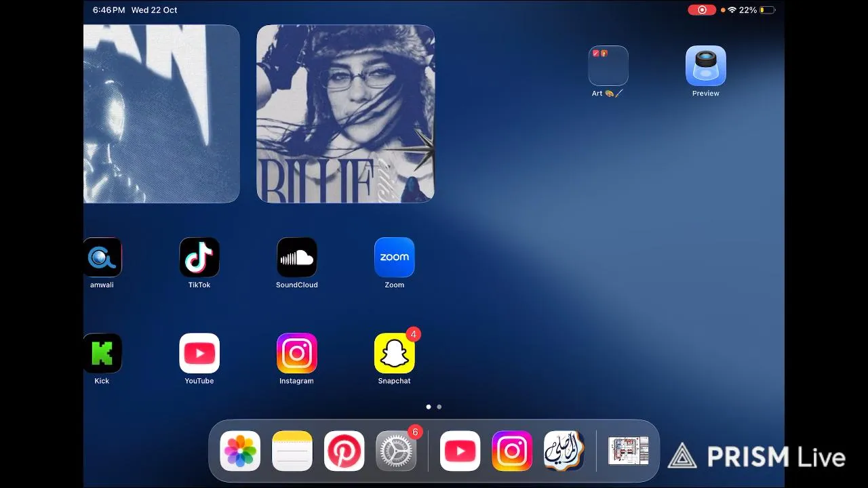
Task: Open the amwali app
Action: click(x=102, y=258)
